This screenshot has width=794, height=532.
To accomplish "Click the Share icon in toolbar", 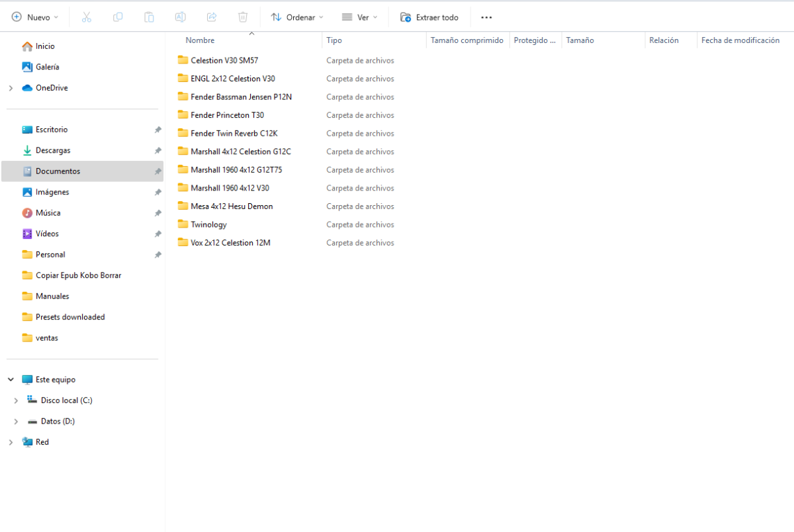I will pyautogui.click(x=212, y=17).
